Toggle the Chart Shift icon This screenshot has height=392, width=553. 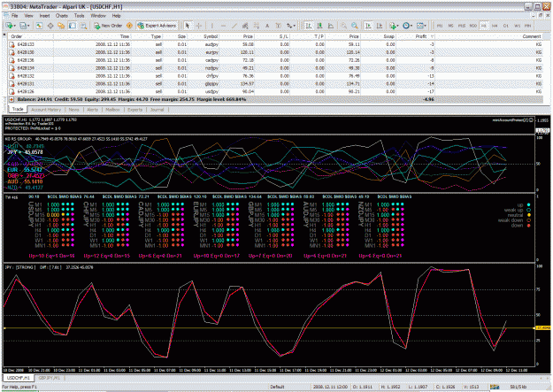point(379,26)
